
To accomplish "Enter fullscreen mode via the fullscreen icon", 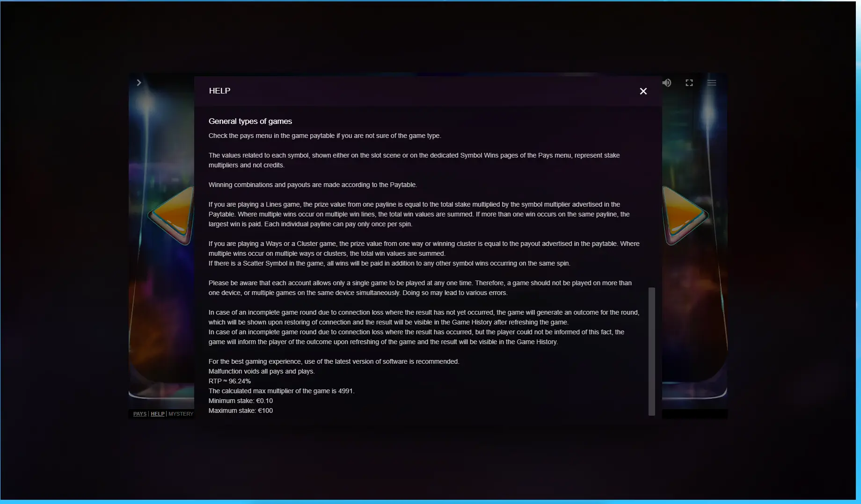I will tap(689, 83).
